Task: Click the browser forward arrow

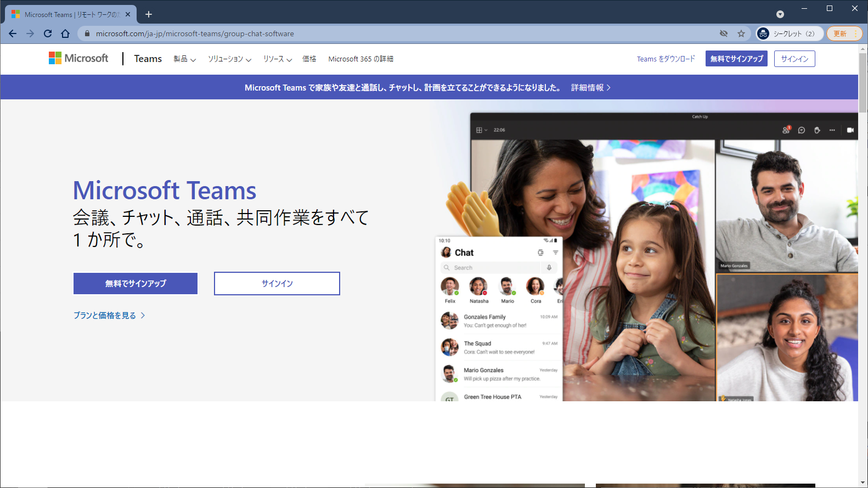Action: click(x=30, y=33)
